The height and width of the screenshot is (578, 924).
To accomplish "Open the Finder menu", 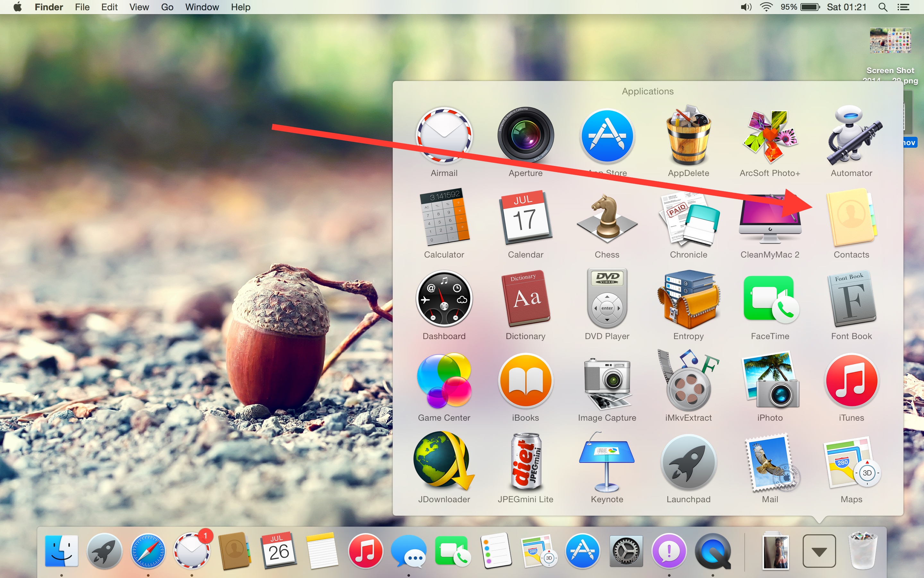I will click(49, 7).
